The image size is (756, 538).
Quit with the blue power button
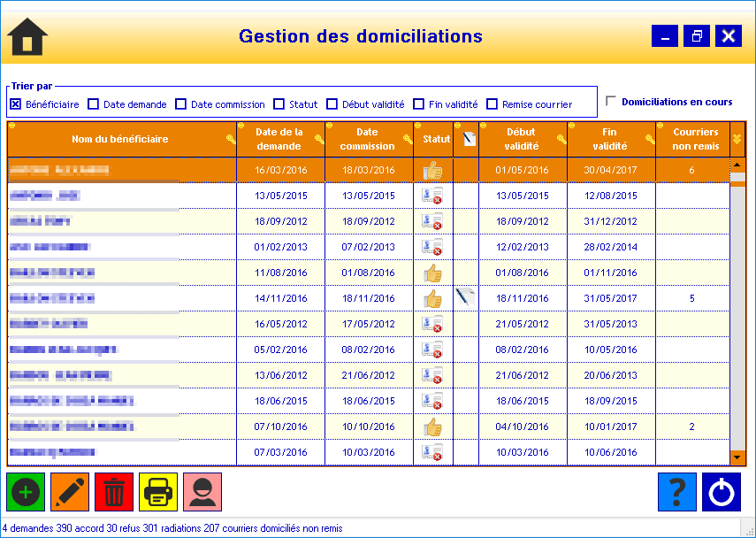722,492
